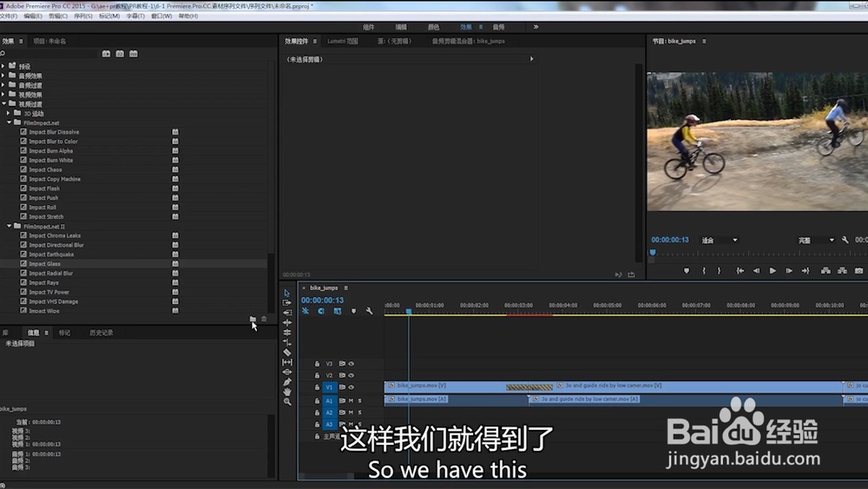This screenshot has width=868, height=489.
Task: Switch to the Lumetri 范围 tab
Action: (343, 41)
